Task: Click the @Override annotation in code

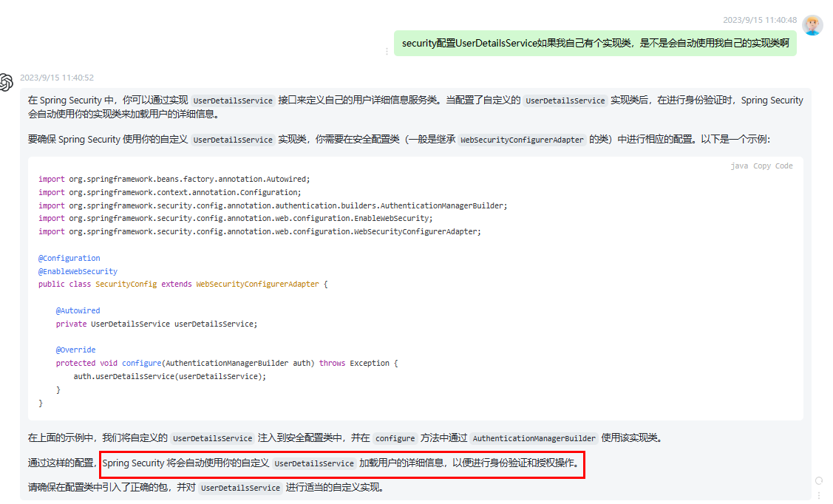Action: (75, 350)
